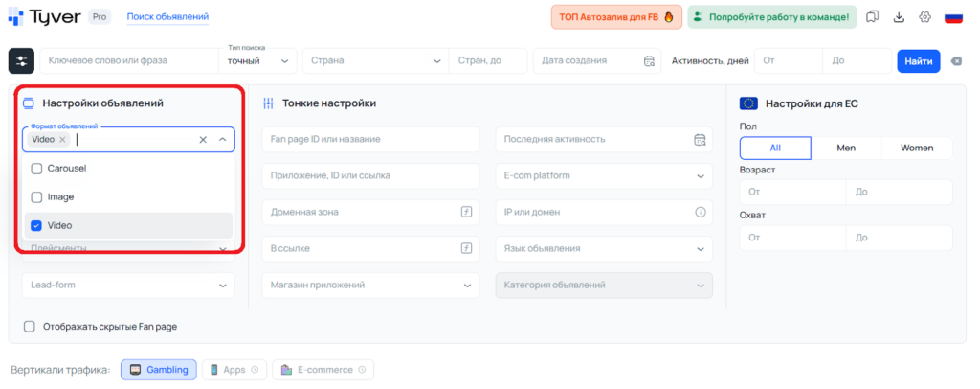980x389 pixels.
Task: Expand the Lead-form dropdown
Action: [x=128, y=285]
